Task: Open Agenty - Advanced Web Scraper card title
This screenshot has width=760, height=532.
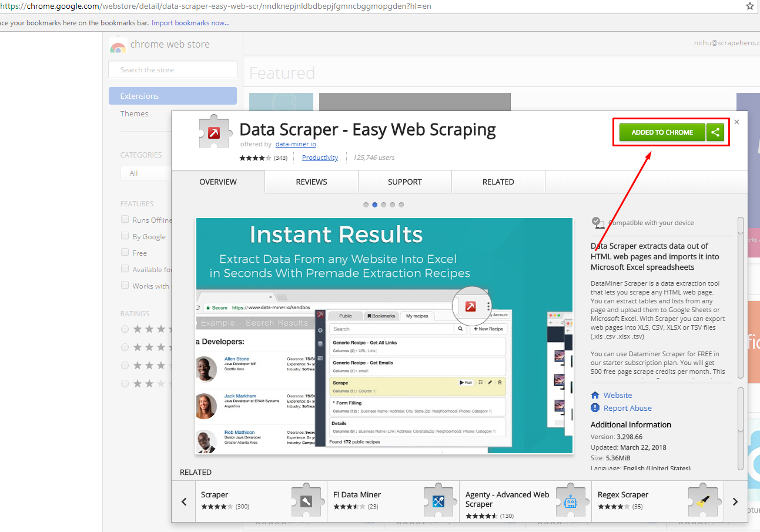Action: pos(507,499)
